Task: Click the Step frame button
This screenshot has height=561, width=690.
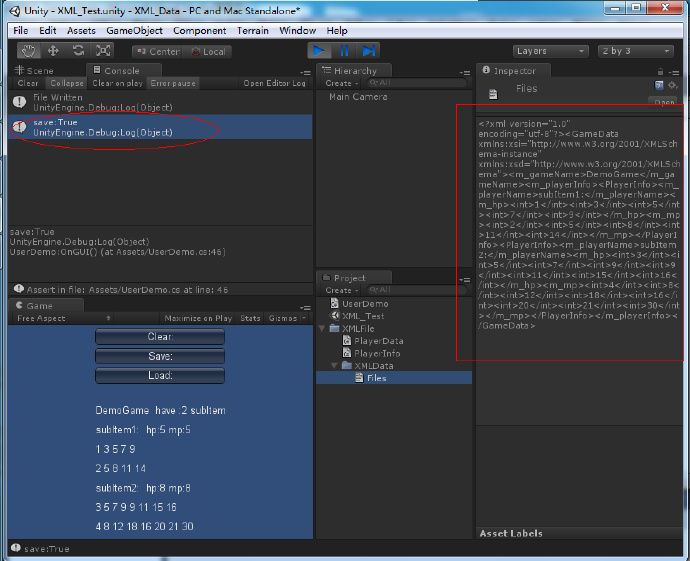Action: [368, 51]
